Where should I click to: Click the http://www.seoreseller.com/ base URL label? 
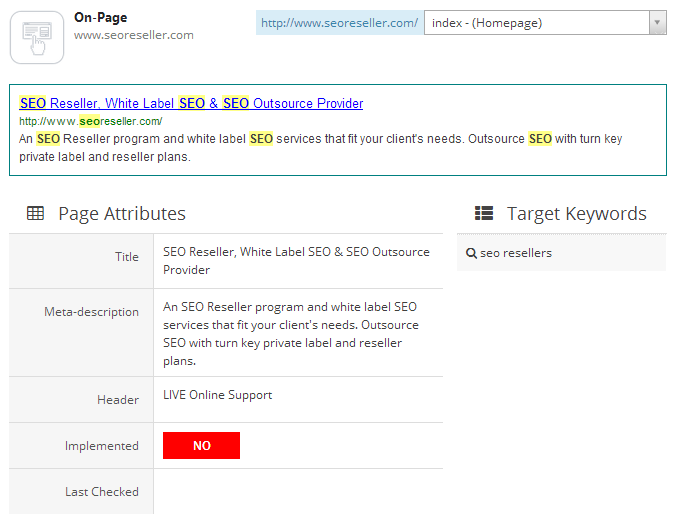click(339, 23)
